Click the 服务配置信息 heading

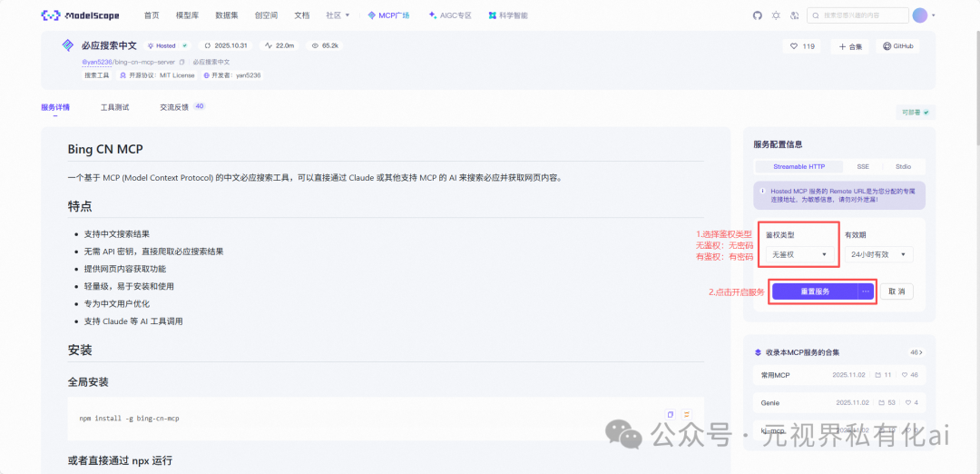779,143
